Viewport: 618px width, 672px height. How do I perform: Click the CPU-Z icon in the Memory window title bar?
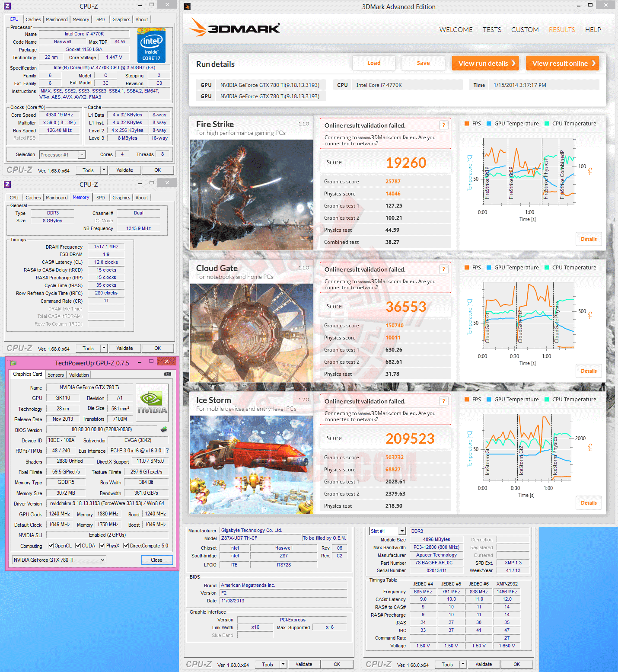(7, 184)
